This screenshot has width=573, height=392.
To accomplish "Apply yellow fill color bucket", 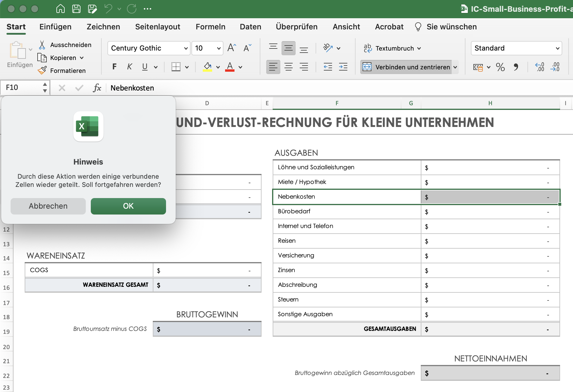I will click(207, 67).
